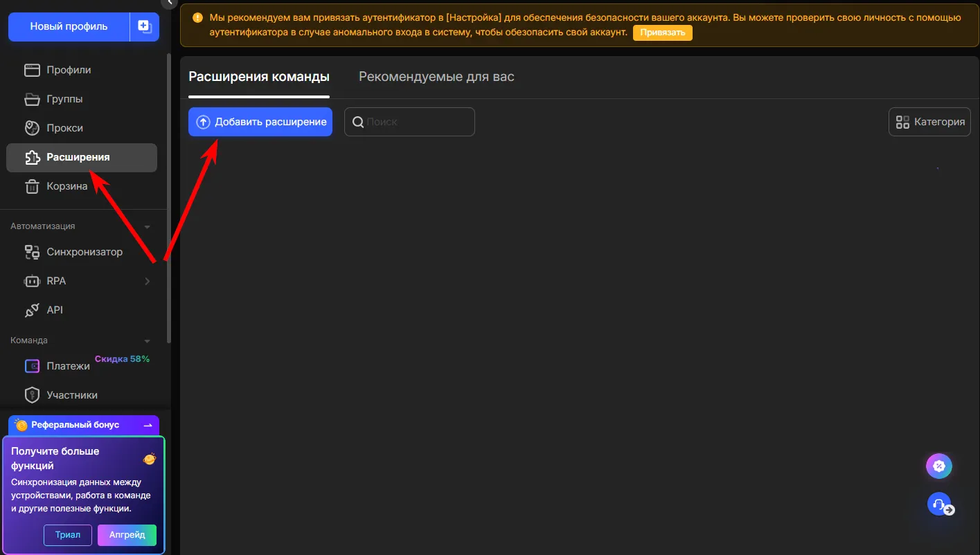Open Синхронизатор via its sidebar icon
The image size is (980, 555).
[32, 252]
